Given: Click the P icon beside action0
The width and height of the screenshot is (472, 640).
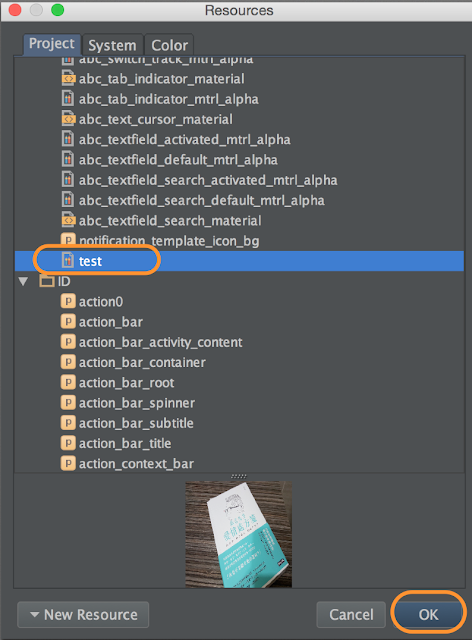Looking at the screenshot, I should (x=68, y=301).
